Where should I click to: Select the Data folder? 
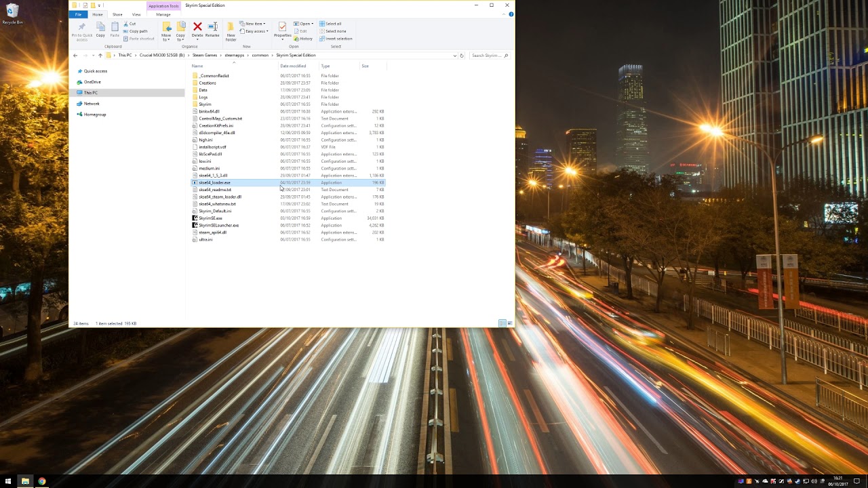203,90
